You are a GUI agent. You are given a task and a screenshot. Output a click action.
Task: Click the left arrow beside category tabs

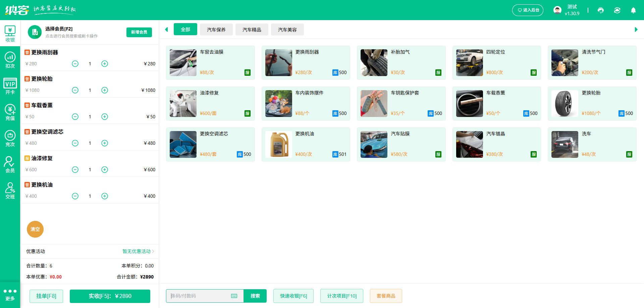167,29
